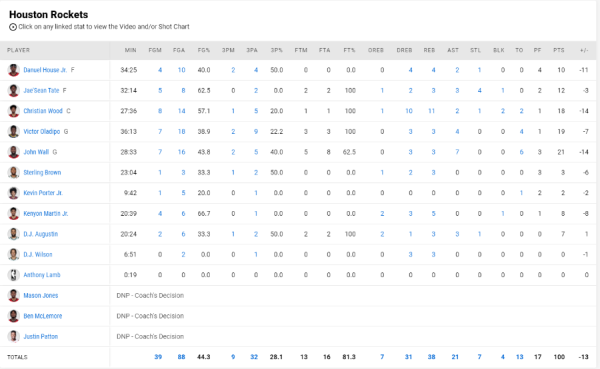
Task: Click Anthony Lamb's NBA logo placeholder avatar
Action: coord(13,275)
